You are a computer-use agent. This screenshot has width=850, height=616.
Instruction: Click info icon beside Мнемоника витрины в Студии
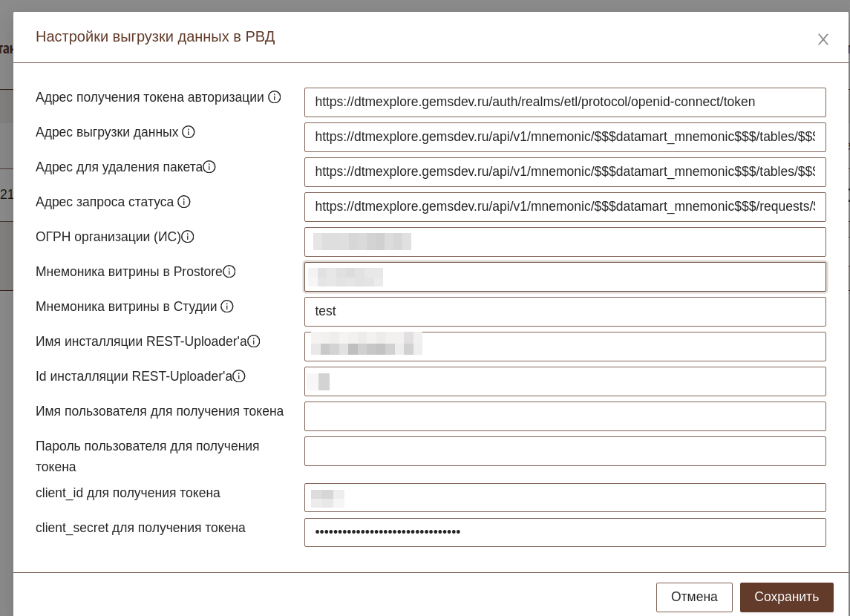(227, 307)
